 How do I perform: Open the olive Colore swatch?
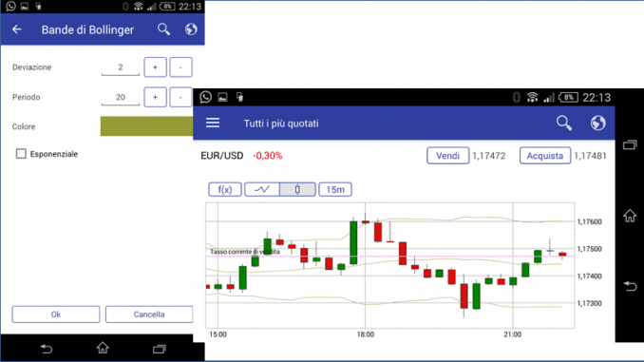(x=146, y=126)
